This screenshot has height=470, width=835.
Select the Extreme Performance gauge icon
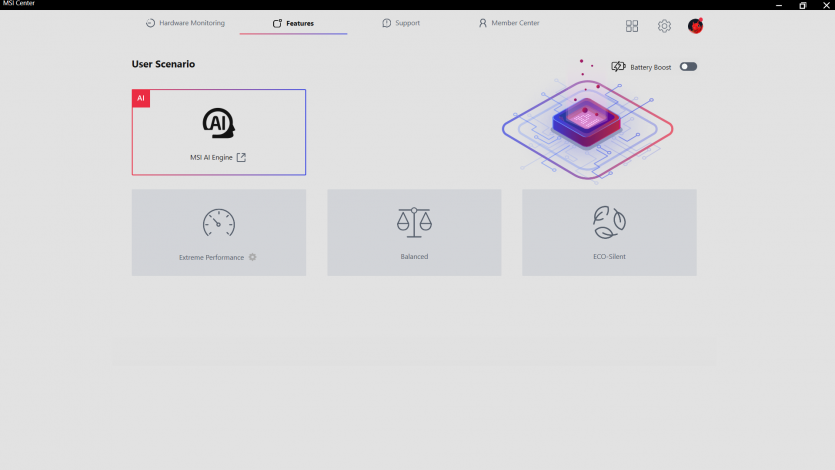click(218, 222)
